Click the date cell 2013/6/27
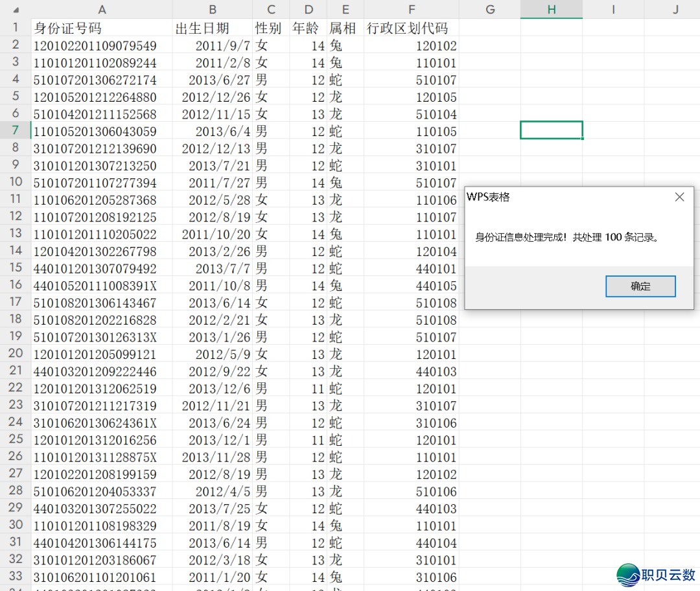Image resolution: width=700 pixels, height=591 pixels. (213, 80)
